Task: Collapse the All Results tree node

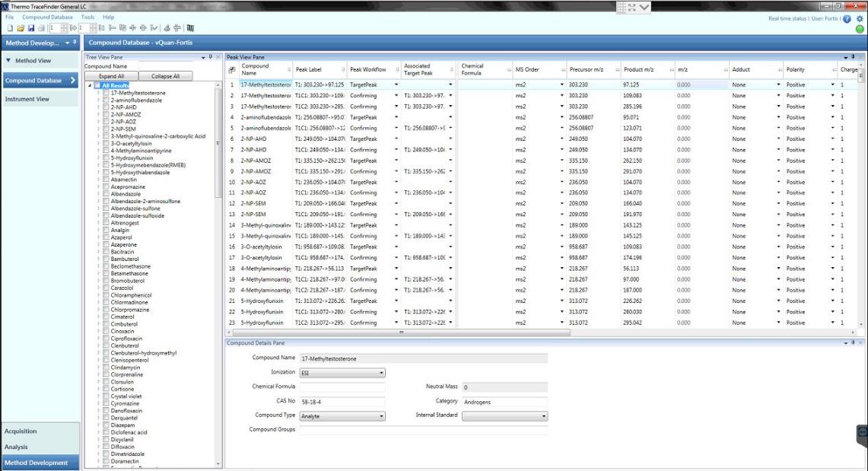Action: pyautogui.click(x=90, y=86)
